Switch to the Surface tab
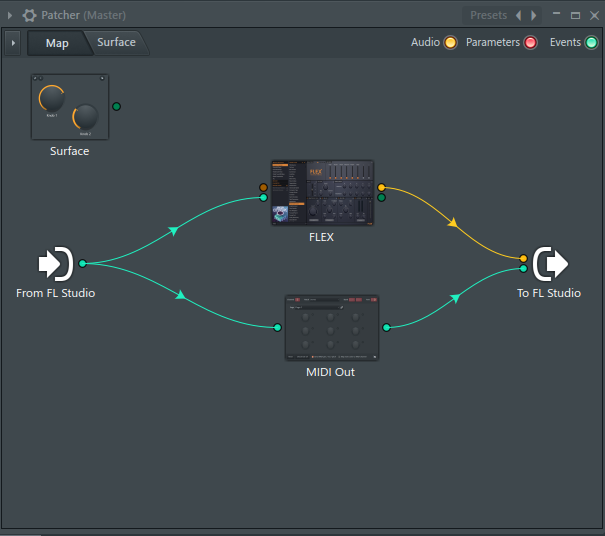Image resolution: width=605 pixels, height=536 pixels. [116, 42]
